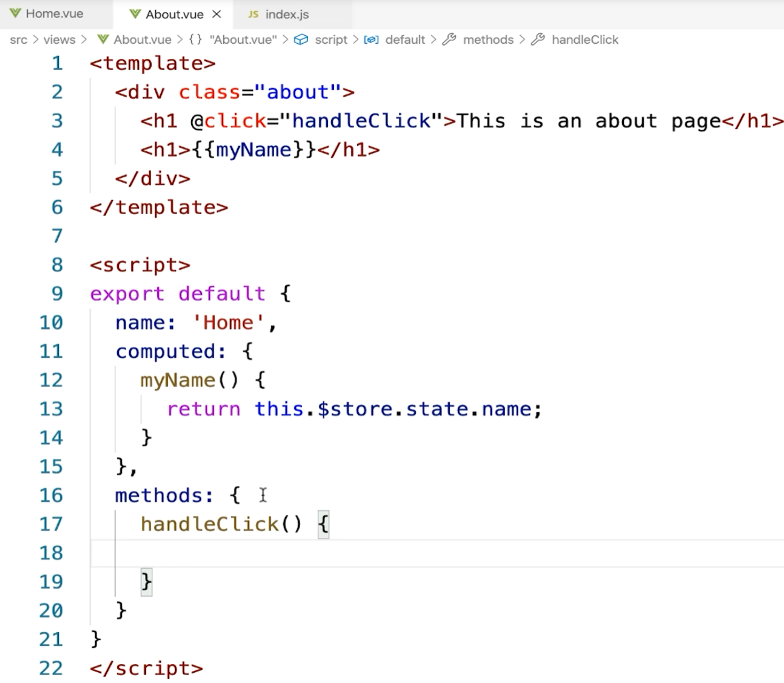Click the class="about" attribute value
The width and height of the screenshot is (784, 683).
[x=298, y=92]
